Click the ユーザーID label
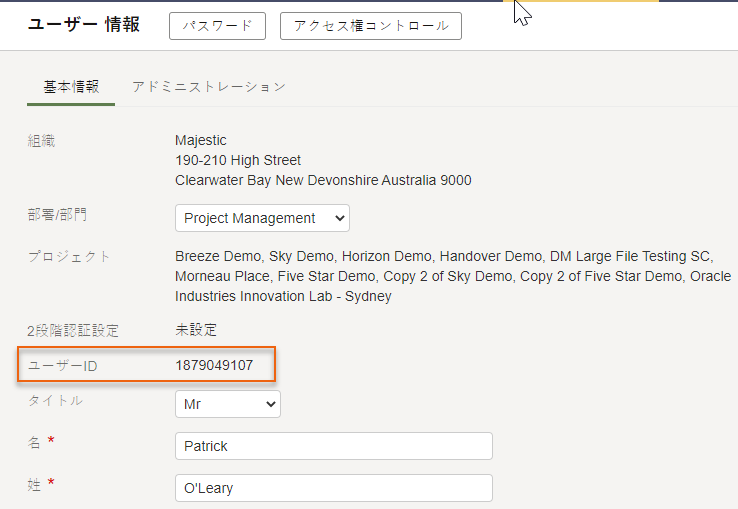 pyautogui.click(x=63, y=366)
